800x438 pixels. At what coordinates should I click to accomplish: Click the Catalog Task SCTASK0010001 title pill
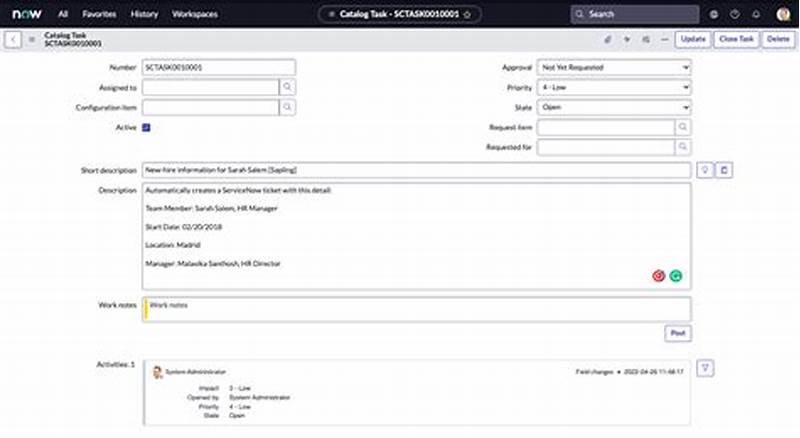coord(399,14)
